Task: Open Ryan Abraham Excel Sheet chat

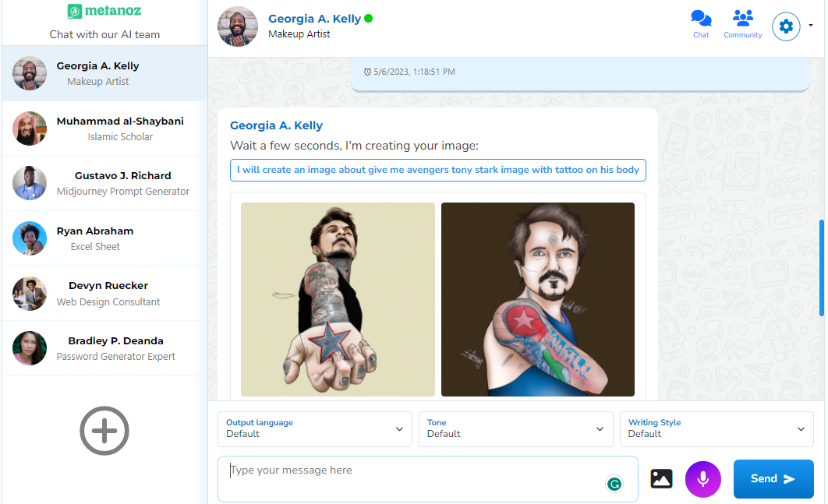Action: 104,238
